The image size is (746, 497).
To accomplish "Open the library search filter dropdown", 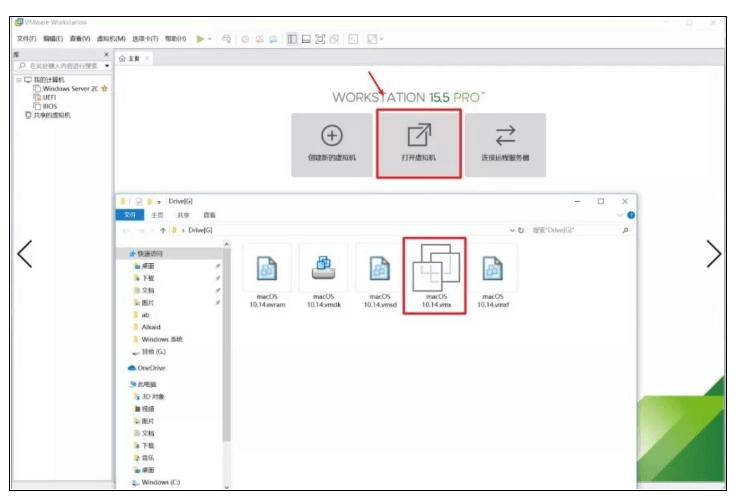I will pyautogui.click(x=107, y=66).
